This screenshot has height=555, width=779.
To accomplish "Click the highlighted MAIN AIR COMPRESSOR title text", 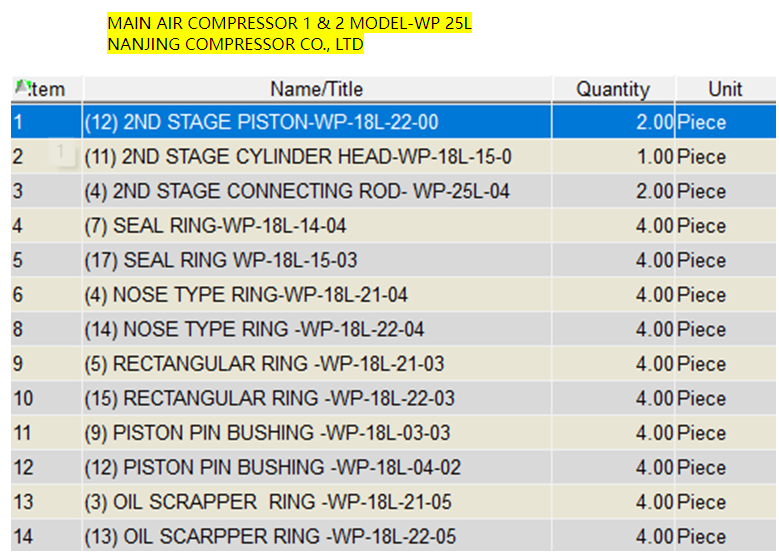I will pos(289,22).
